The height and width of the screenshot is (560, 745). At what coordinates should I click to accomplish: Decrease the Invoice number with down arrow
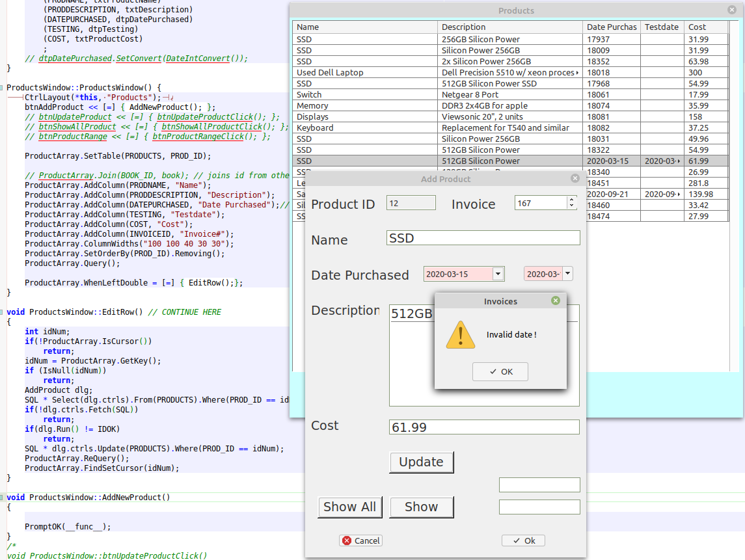pos(571,206)
